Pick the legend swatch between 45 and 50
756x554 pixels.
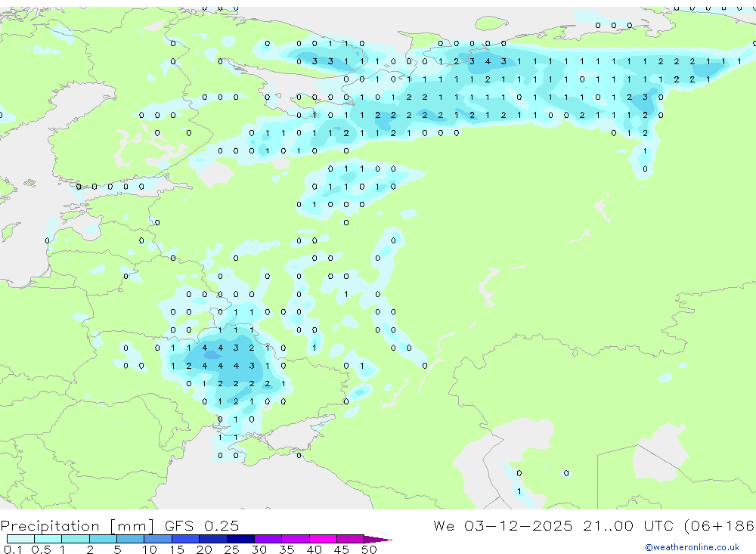click(x=351, y=539)
